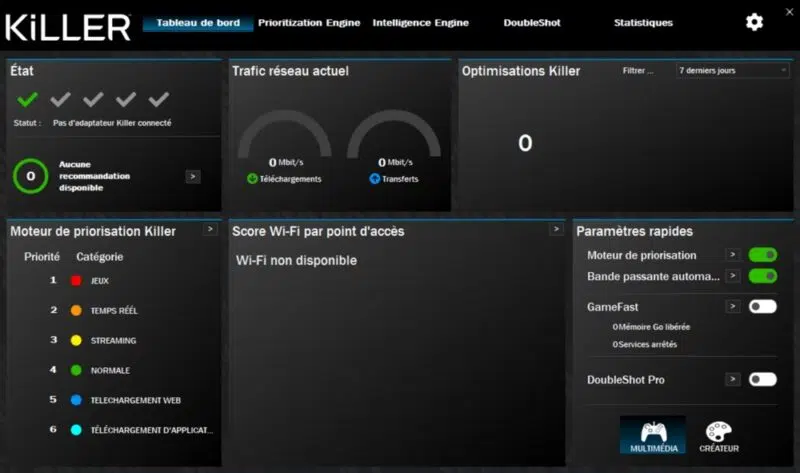Expand the recommendations arrow
The image size is (800, 473).
193,177
